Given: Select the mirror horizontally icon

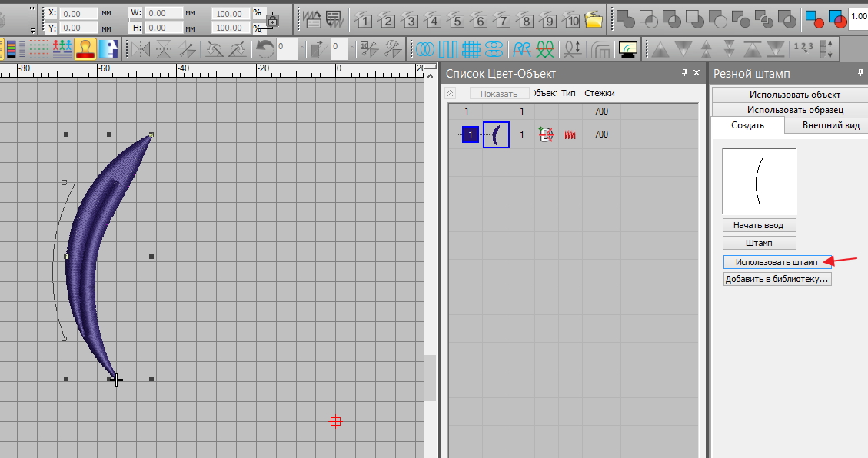Looking at the screenshot, I should point(141,50).
